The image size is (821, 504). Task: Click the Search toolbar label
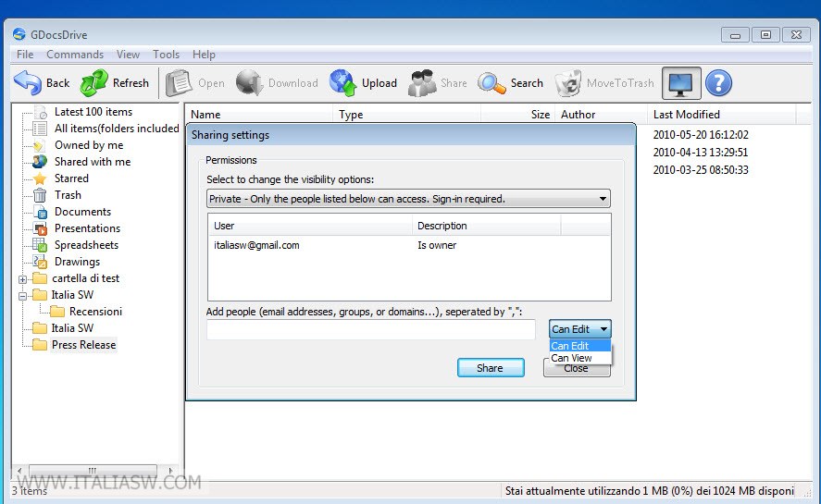(527, 83)
